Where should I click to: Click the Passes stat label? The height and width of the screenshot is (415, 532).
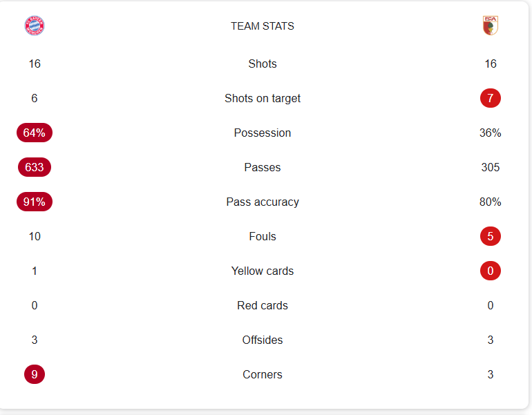coord(263,167)
